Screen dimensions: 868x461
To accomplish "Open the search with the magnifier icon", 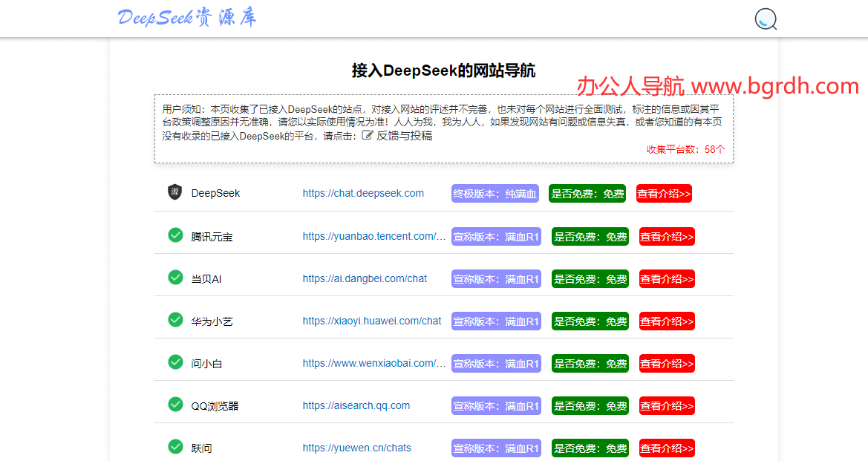I will 764,19.
